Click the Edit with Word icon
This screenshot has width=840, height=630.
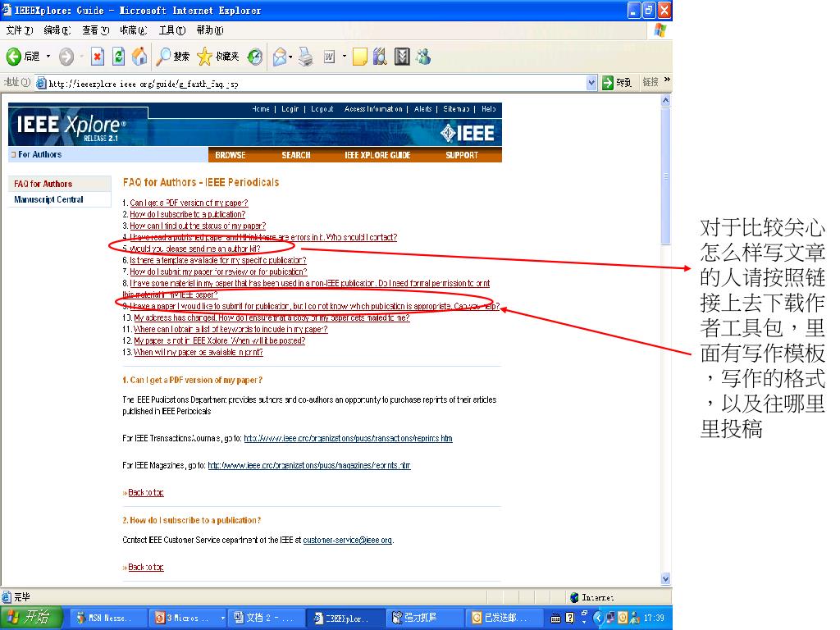pos(330,57)
